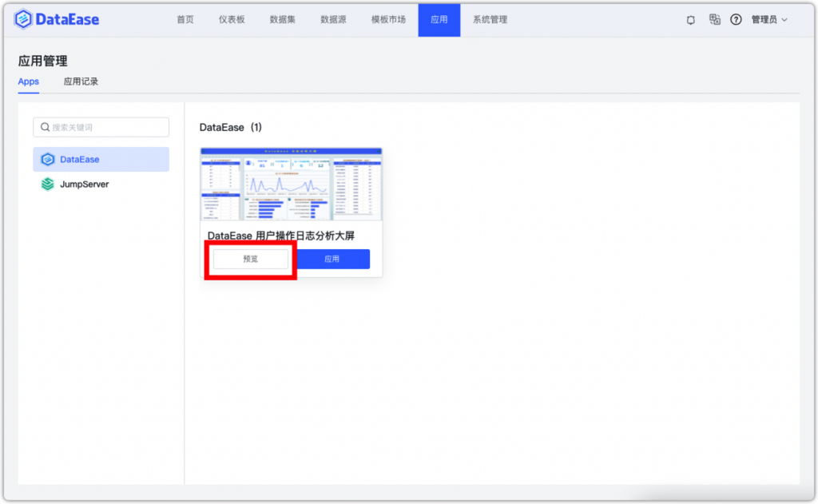
Task: Open 数据集 in top navigation
Action: click(x=282, y=20)
